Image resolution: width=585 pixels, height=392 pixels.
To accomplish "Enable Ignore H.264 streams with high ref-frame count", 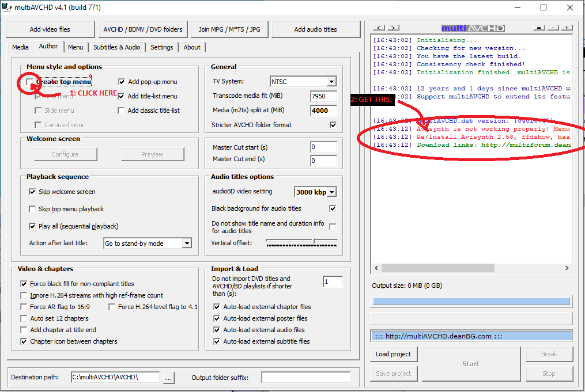I will [x=24, y=295].
